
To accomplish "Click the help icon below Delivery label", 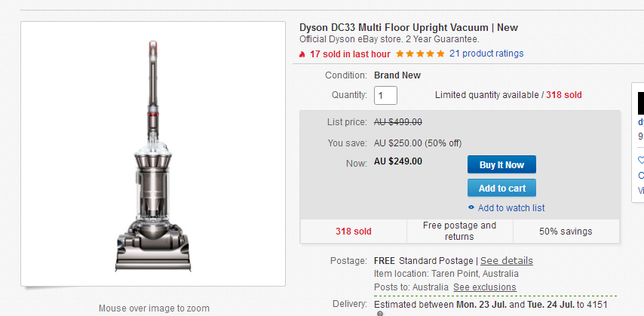I will (x=380, y=314).
